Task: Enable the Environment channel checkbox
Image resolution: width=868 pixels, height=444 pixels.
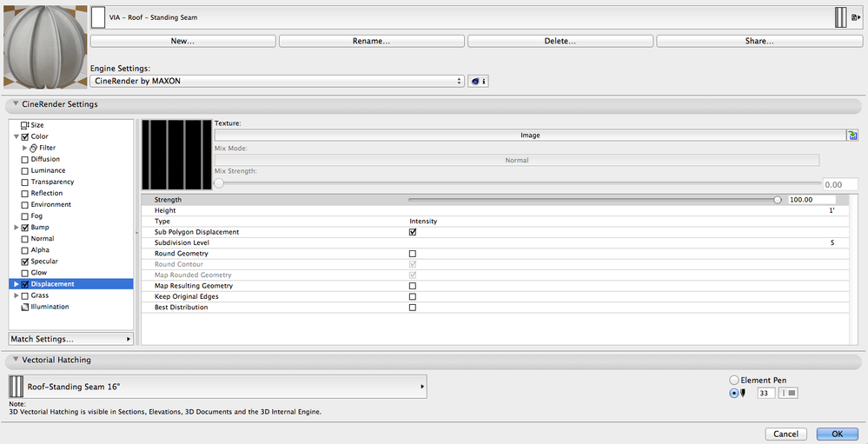Action: [x=24, y=205]
